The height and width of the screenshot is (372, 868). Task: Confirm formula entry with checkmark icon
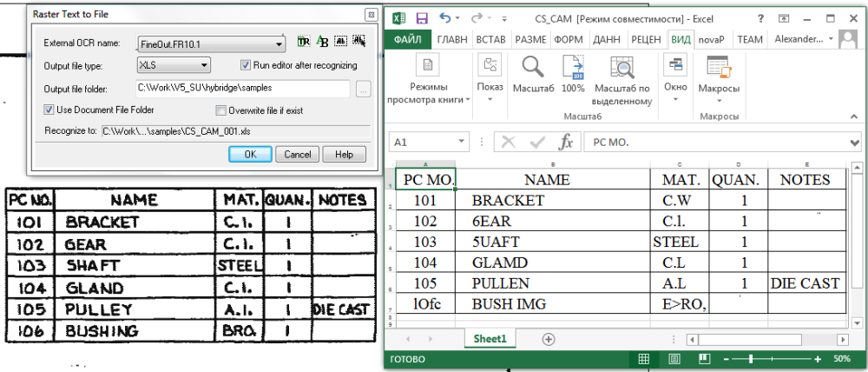pos(537,143)
